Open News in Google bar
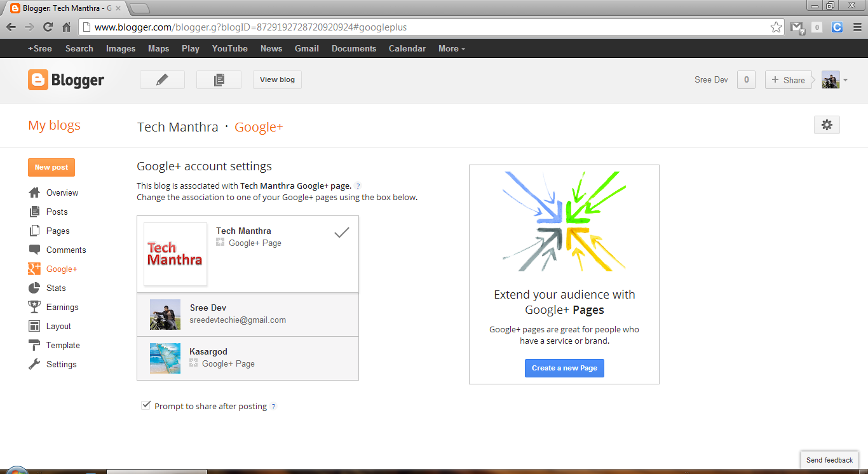The image size is (868, 474). coord(271,48)
